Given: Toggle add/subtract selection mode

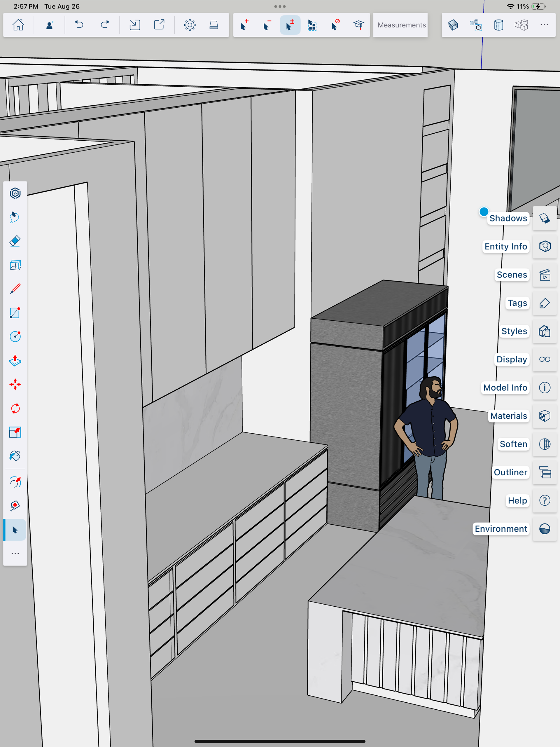Looking at the screenshot, I should click(290, 25).
